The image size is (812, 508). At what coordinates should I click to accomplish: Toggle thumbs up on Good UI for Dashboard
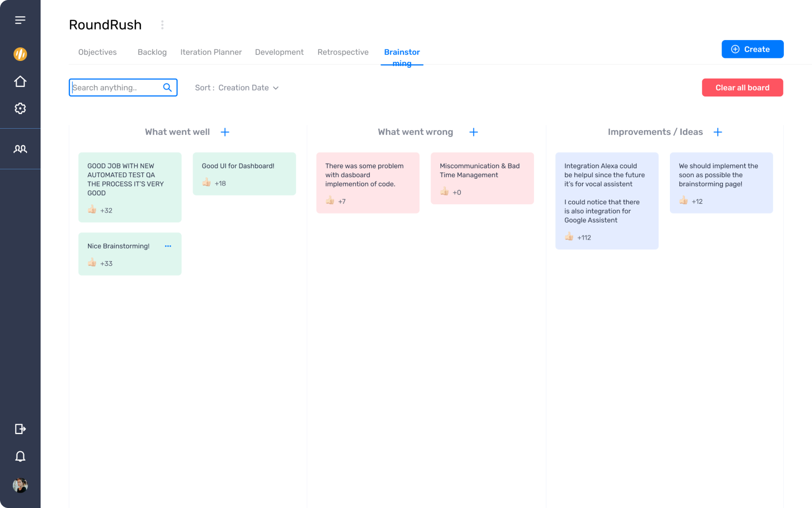207,182
